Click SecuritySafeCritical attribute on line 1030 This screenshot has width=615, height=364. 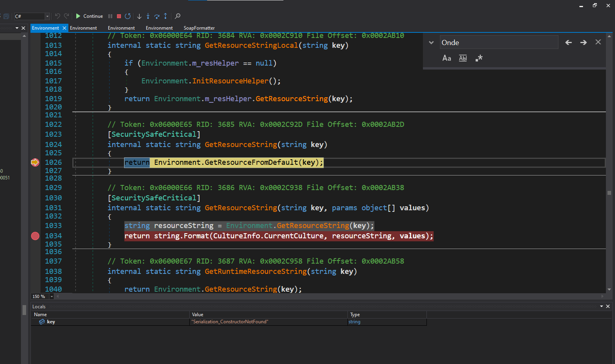coord(154,198)
